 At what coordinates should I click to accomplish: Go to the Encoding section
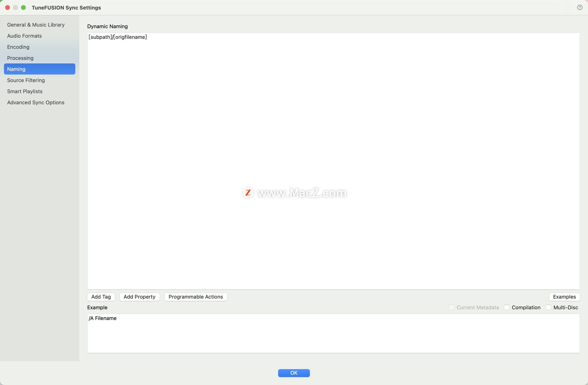point(40,47)
